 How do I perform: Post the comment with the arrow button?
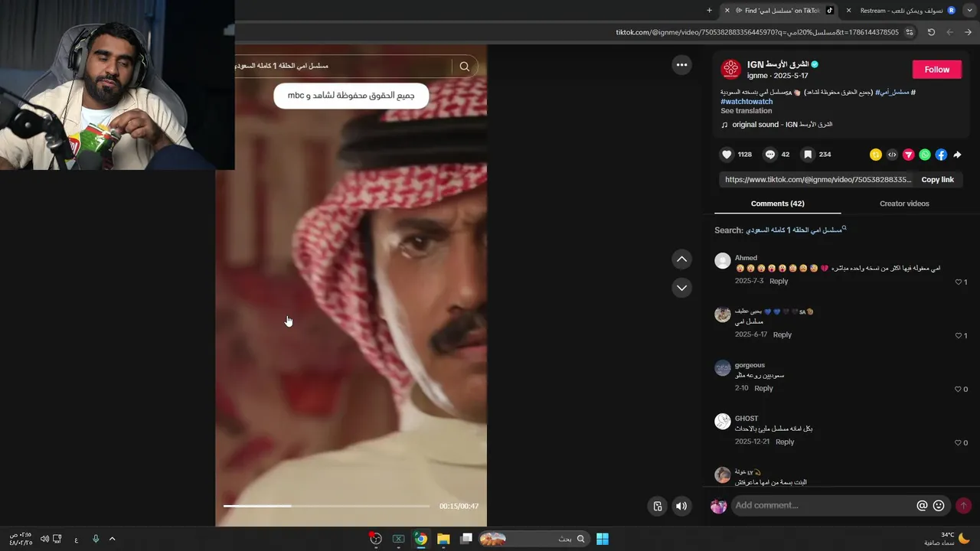click(963, 506)
